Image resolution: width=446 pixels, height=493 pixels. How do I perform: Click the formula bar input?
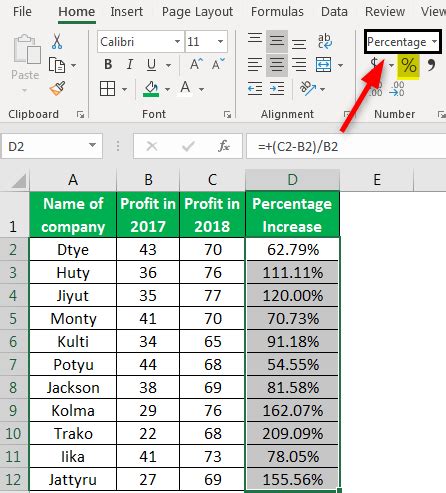pyautogui.click(x=346, y=146)
